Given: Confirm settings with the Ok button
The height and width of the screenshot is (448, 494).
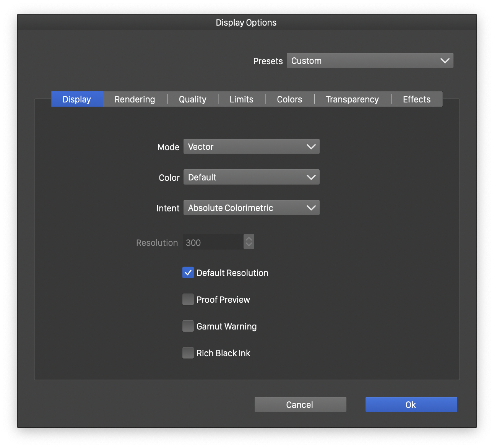Looking at the screenshot, I should pyautogui.click(x=411, y=404).
